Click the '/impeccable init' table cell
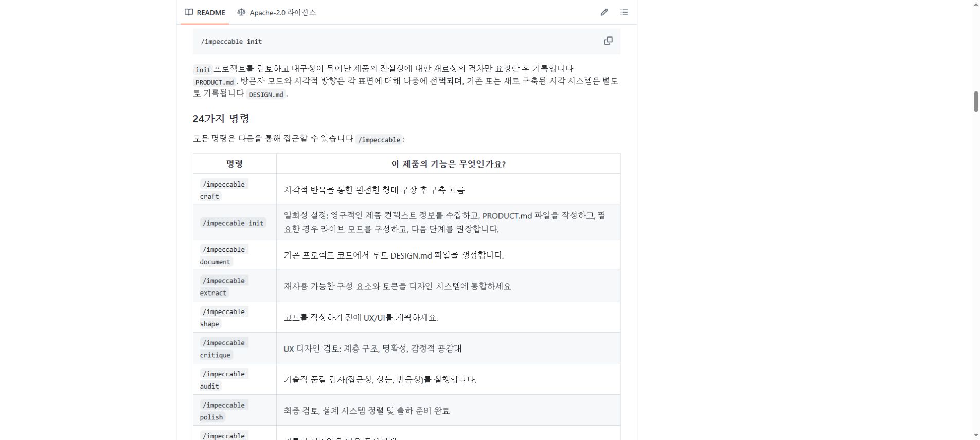980x440 pixels. 235,223
